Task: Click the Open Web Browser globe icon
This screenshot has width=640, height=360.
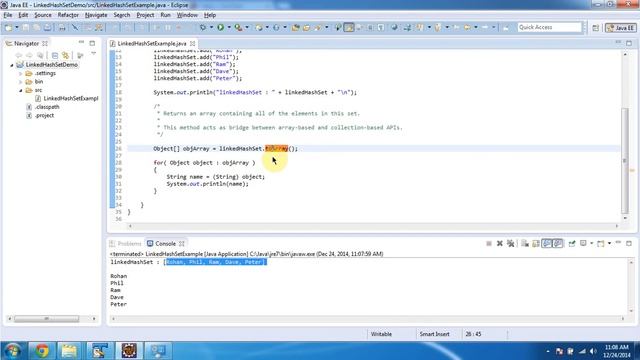Action: [394, 27]
